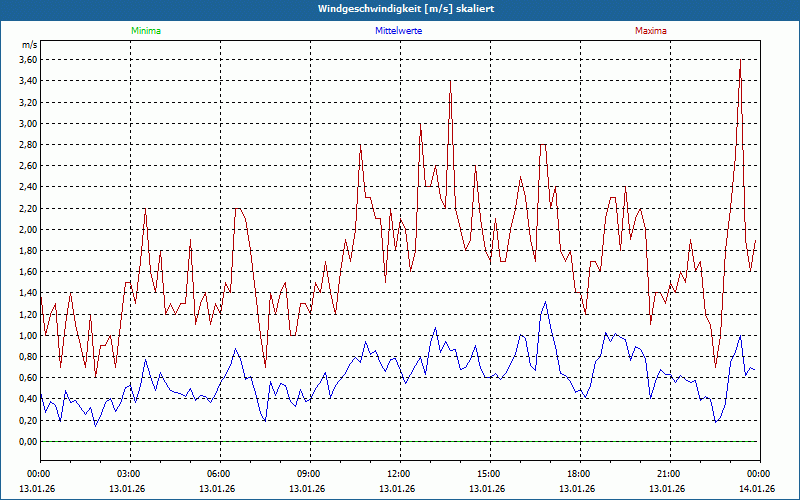The image size is (800, 500).
Task: Select the 06:00 time axis label
Action: [218, 474]
